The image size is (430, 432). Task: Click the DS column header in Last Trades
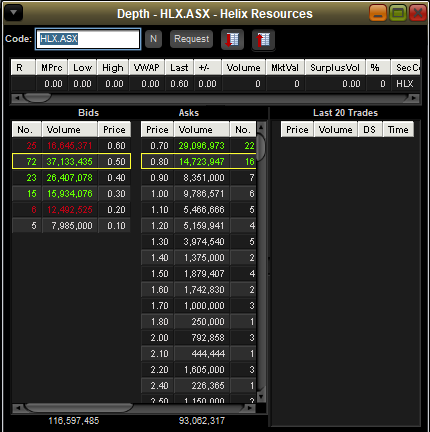point(370,129)
